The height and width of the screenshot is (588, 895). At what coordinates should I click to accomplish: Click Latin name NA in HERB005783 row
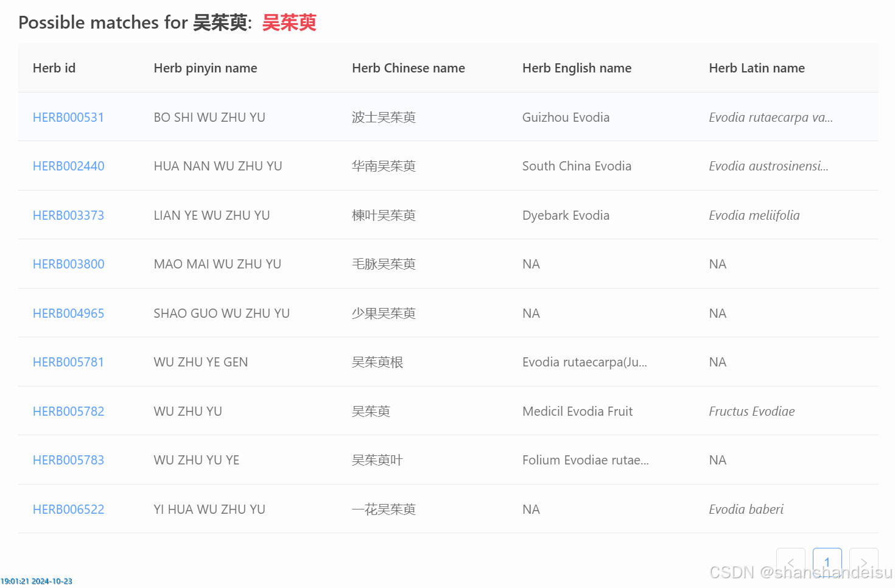pos(718,460)
